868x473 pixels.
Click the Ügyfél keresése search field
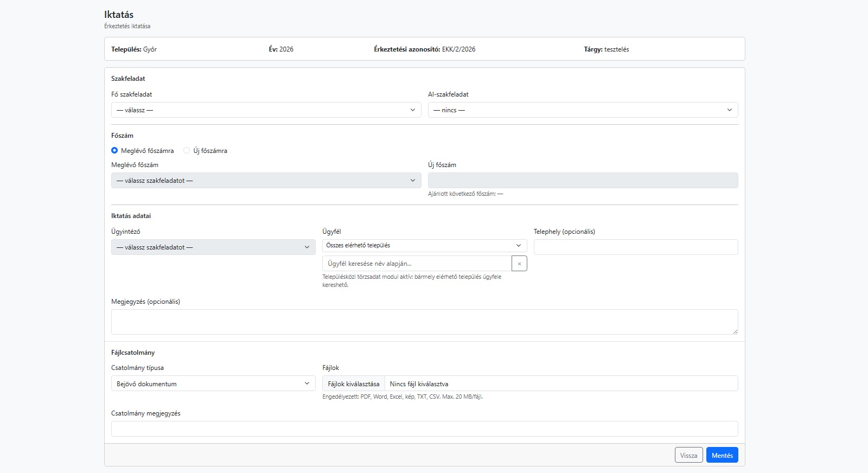417,264
